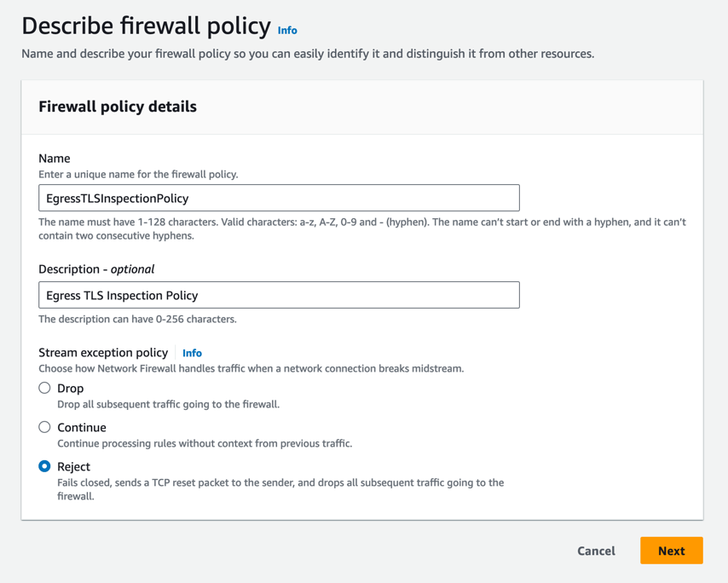Open the Info link beside the page title
Screen dimensions: 728x583
(x=287, y=30)
